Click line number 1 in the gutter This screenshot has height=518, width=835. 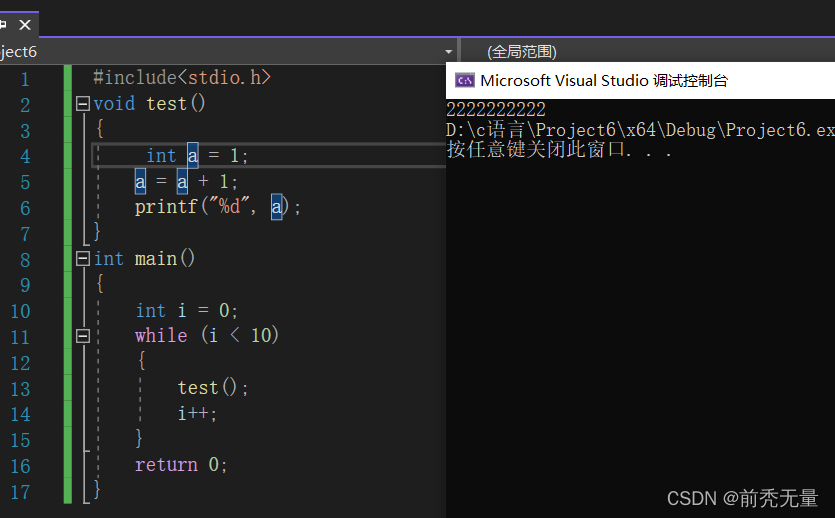coord(24,79)
